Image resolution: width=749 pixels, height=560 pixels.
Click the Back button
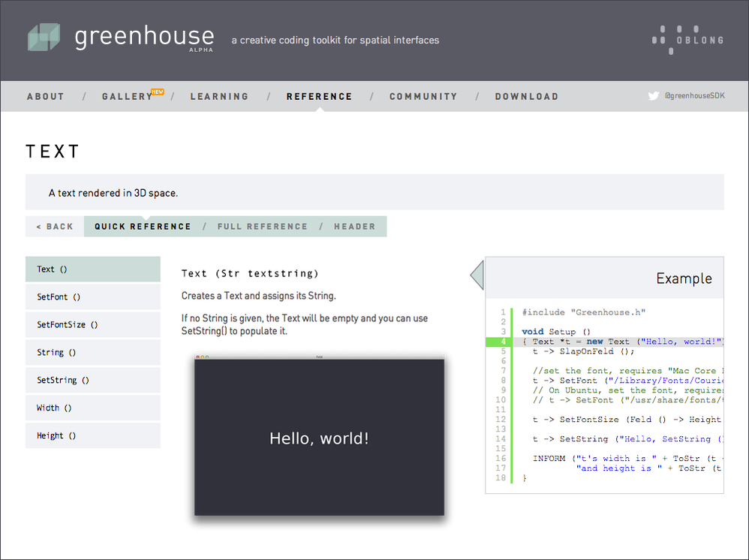tap(55, 227)
